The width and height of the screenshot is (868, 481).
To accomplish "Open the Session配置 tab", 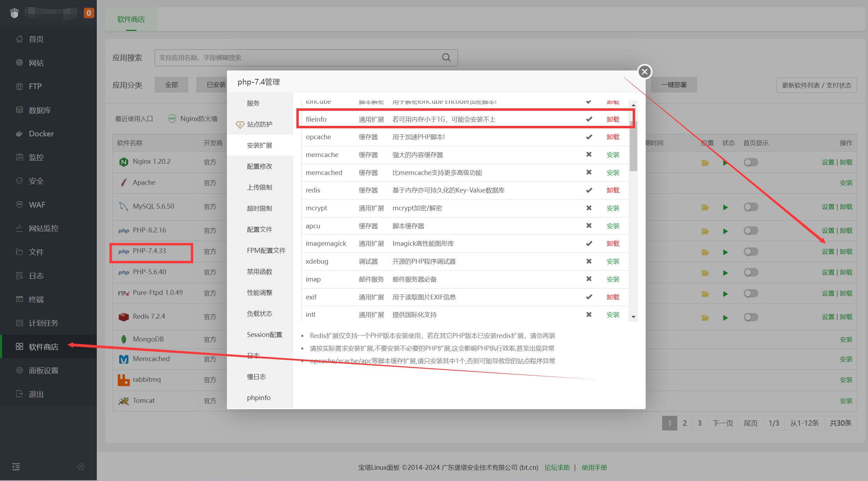I will (x=260, y=334).
